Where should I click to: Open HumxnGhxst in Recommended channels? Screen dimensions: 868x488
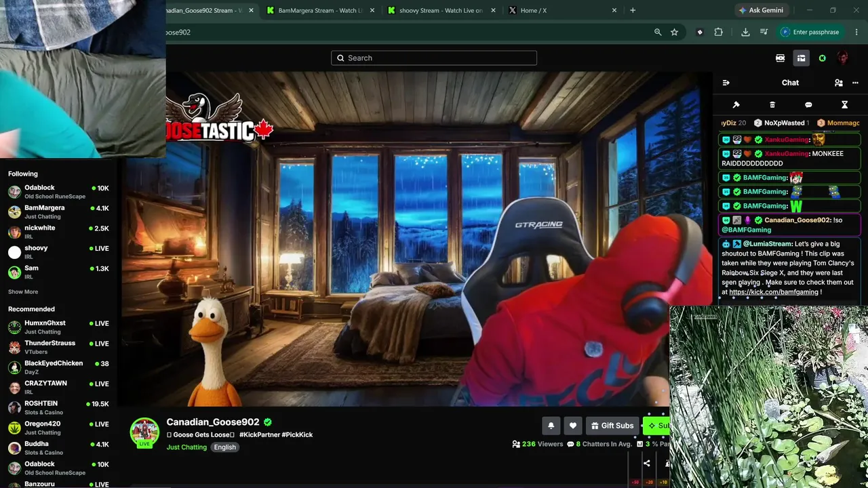[58, 327]
